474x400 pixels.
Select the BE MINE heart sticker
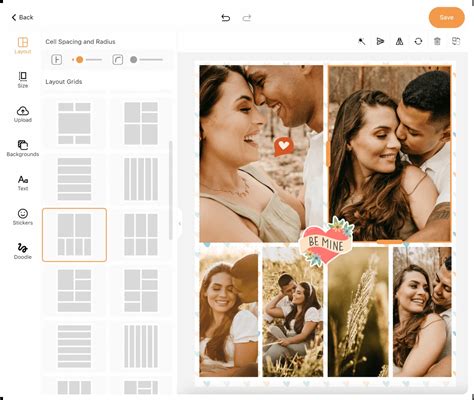[x=326, y=242]
